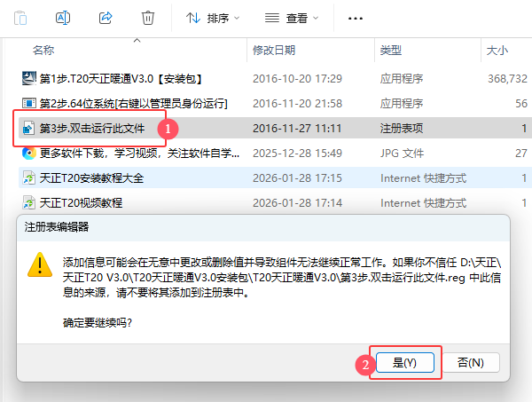The width and height of the screenshot is (532, 402).
Task: Select file 天正T20安装教程大全
Action: pos(91,177)
